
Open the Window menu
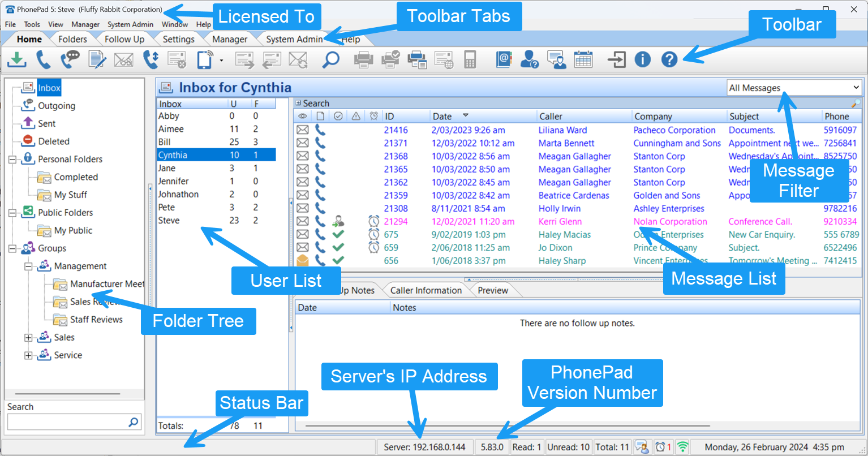pos(175,24)
